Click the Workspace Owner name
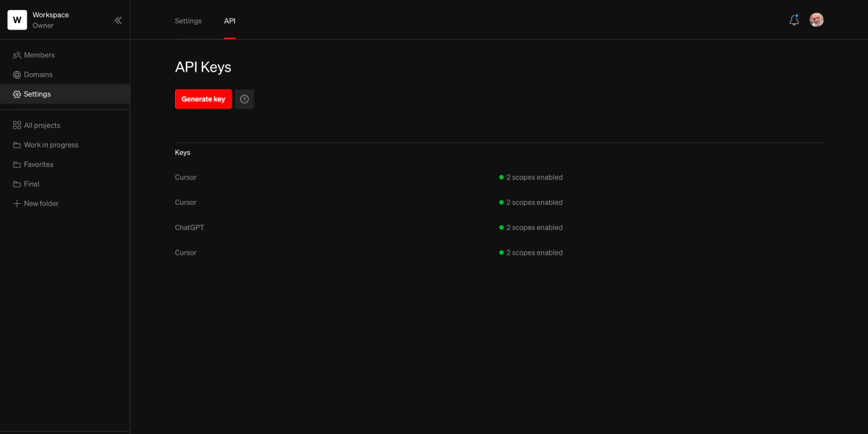Screen dimensions: 868x434 pos(51,20)
